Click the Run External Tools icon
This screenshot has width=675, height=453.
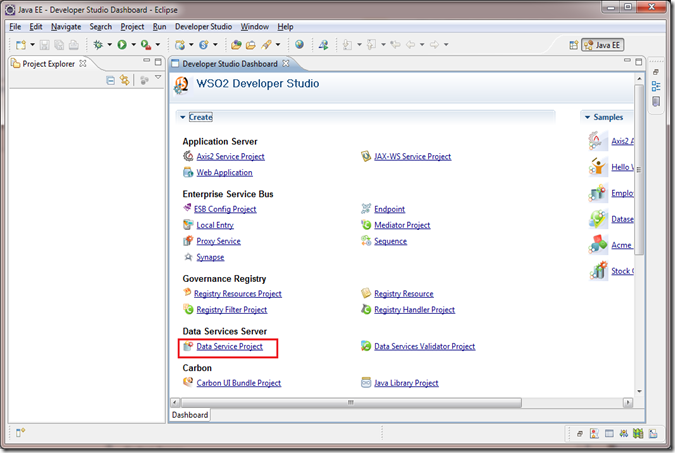point(146,44)
